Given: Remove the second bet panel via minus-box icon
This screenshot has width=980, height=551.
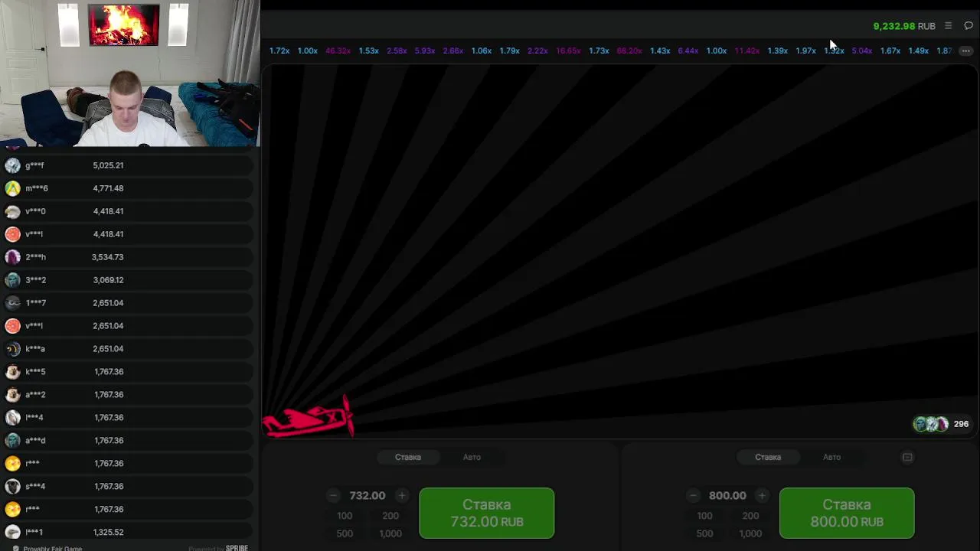Looking at the screenshot, I should [907, 458].
